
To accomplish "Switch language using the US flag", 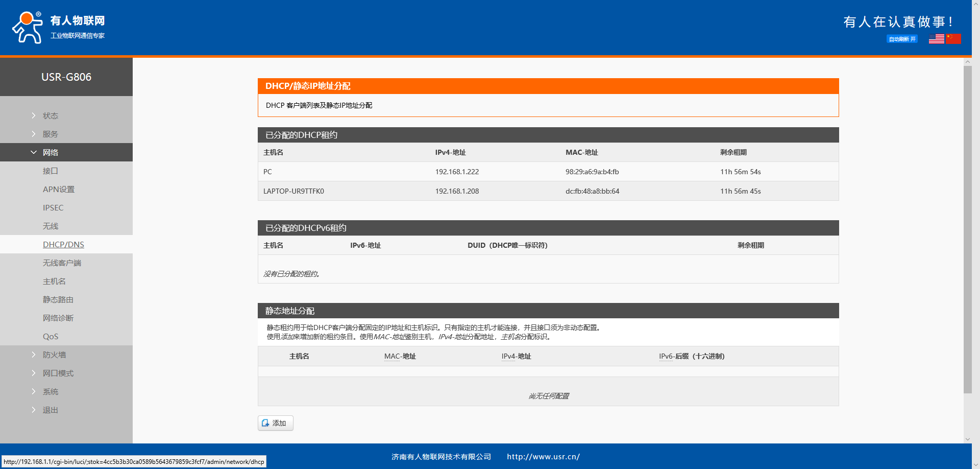I will point(936,39).
